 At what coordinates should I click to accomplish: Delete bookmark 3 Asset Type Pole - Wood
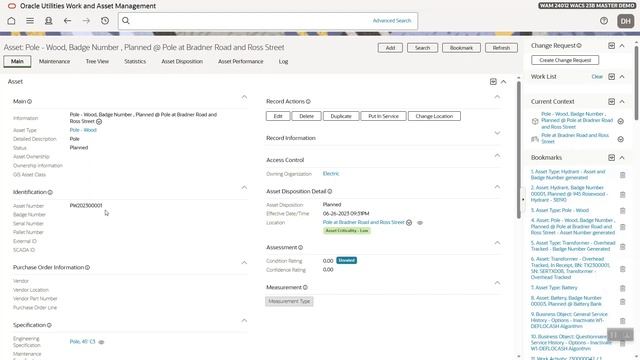622,211
